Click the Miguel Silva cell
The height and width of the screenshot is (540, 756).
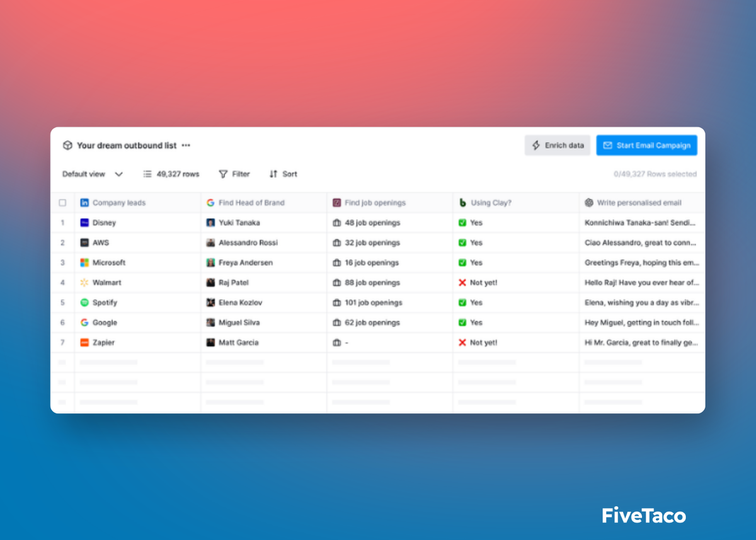click(x=264, y=323)
